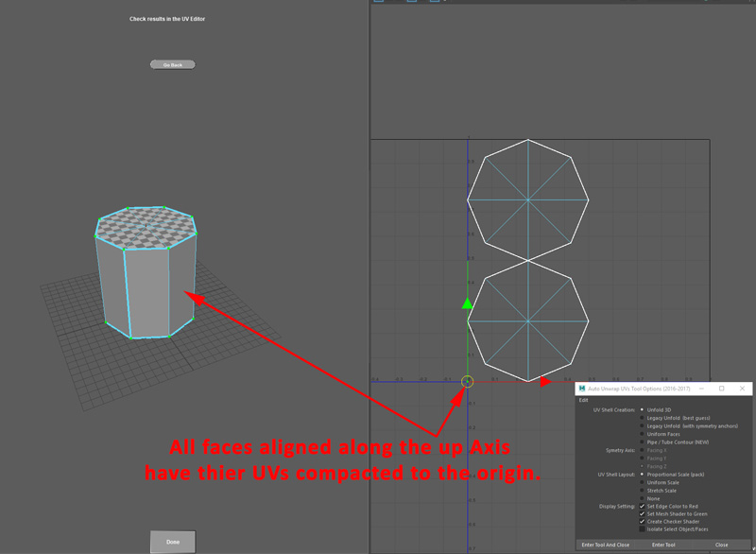The height and width of the screenshot is (554, 756).
Task: Click the Go Back button
Action: [x=172, y=63]
